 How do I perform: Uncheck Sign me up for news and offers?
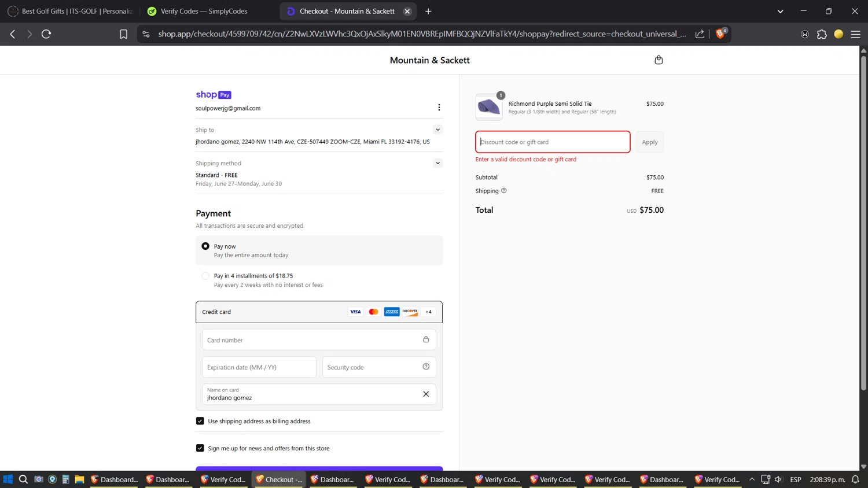point(200,448)
